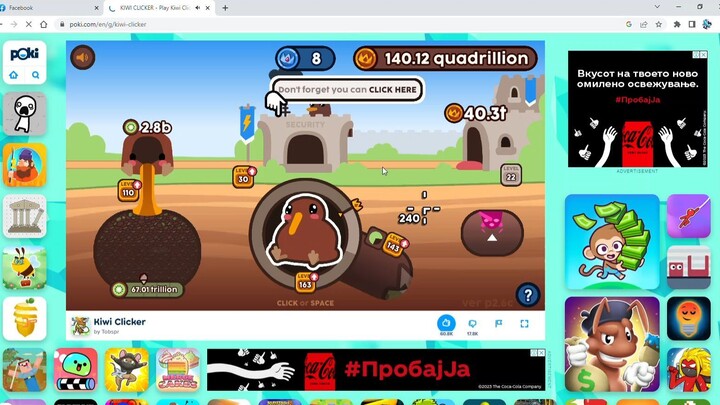Click the 'Don't forget you can CLICK HERE' bubble
The image size is (720, 405).
pos(347,90)
